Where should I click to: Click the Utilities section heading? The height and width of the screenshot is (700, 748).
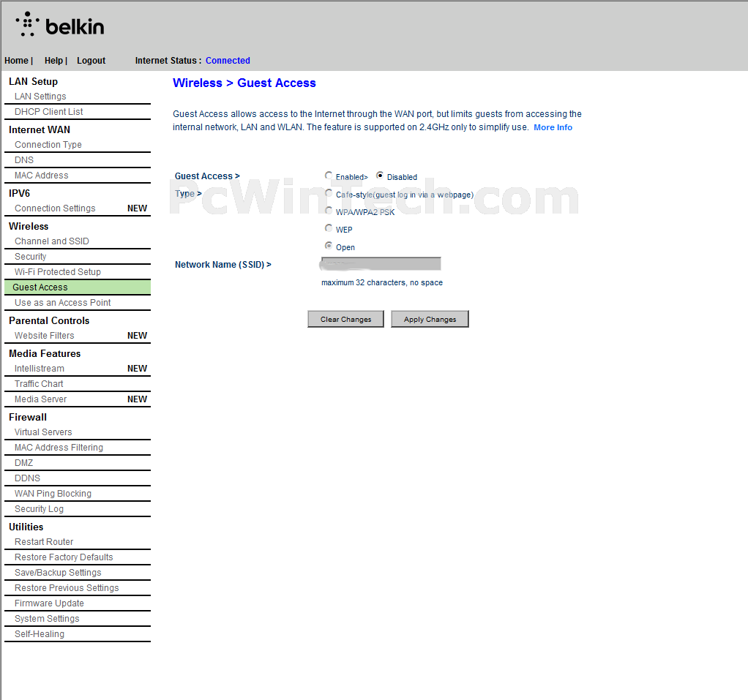(x=26, y=527)
